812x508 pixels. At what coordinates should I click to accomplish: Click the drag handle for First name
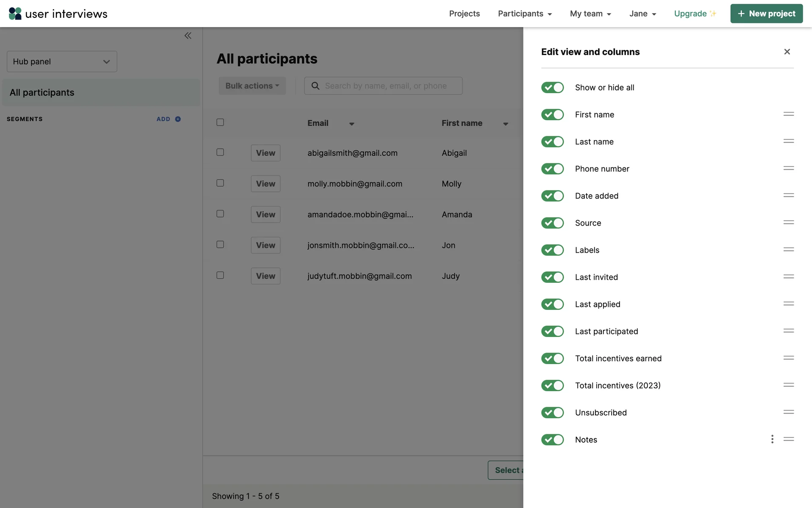click(788, 114)
